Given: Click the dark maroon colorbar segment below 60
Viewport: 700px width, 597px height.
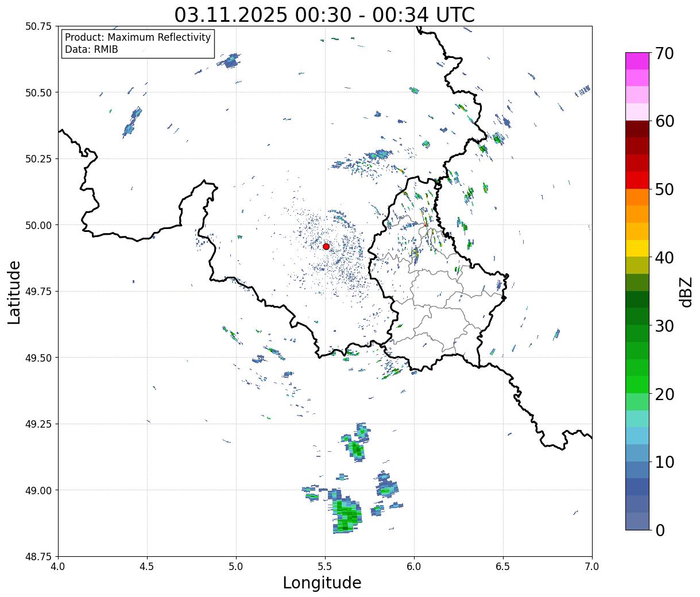Looking at the screenshot, I should click(x=637, y=129).
